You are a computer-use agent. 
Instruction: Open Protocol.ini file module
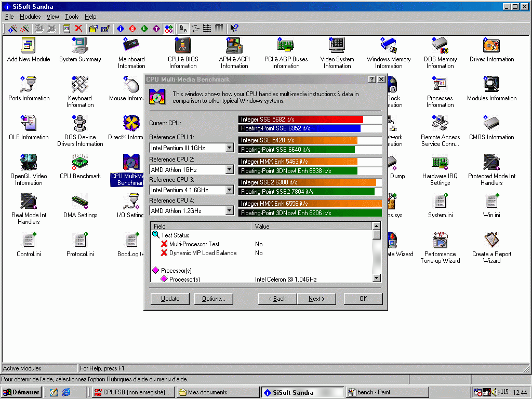click(x=80, y=245)
